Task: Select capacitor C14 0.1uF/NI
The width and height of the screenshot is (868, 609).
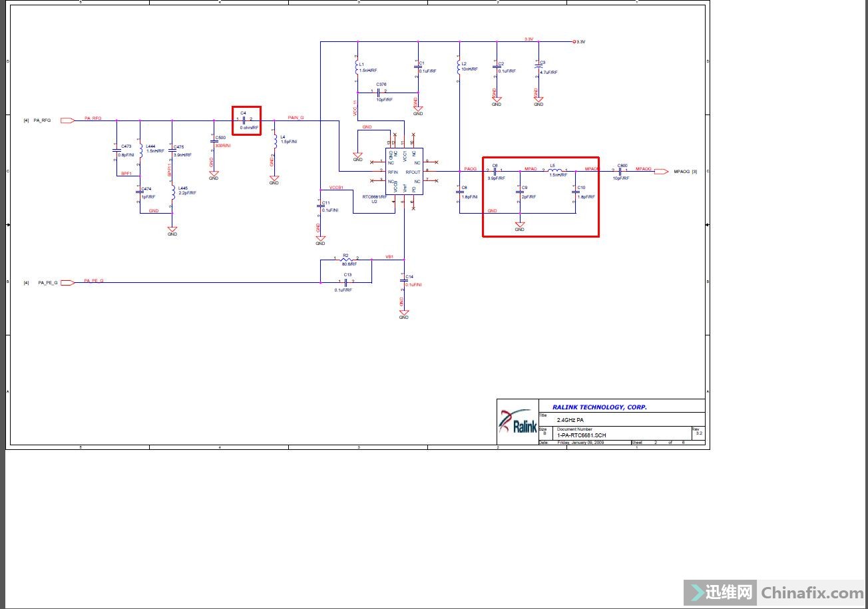Action: click(404, 280)
